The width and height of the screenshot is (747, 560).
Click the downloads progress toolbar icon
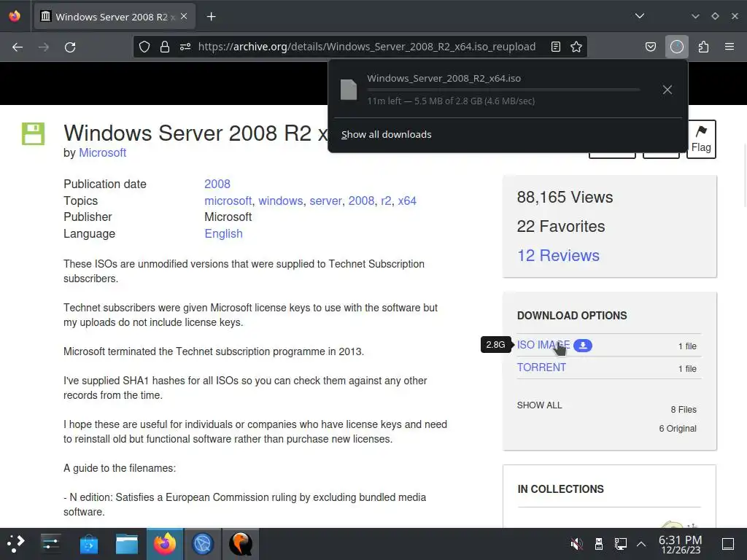pyautogui.click(x=677, y=47)
